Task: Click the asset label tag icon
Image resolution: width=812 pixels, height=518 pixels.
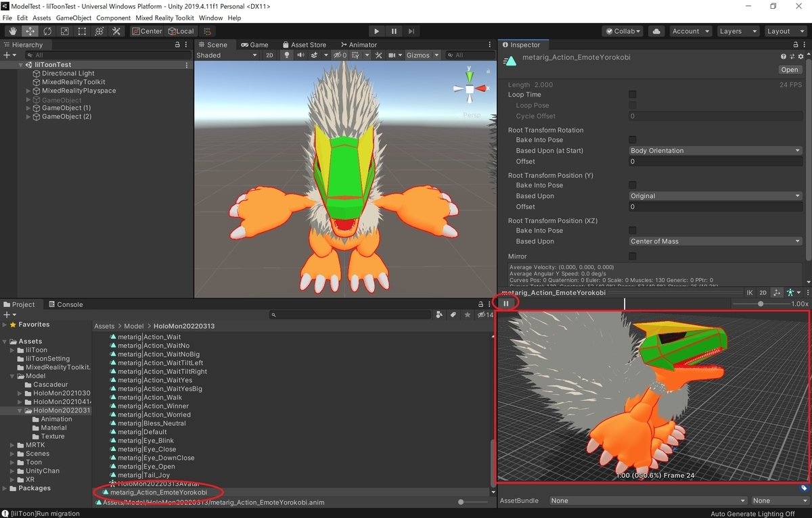Action: pos(803,488)
